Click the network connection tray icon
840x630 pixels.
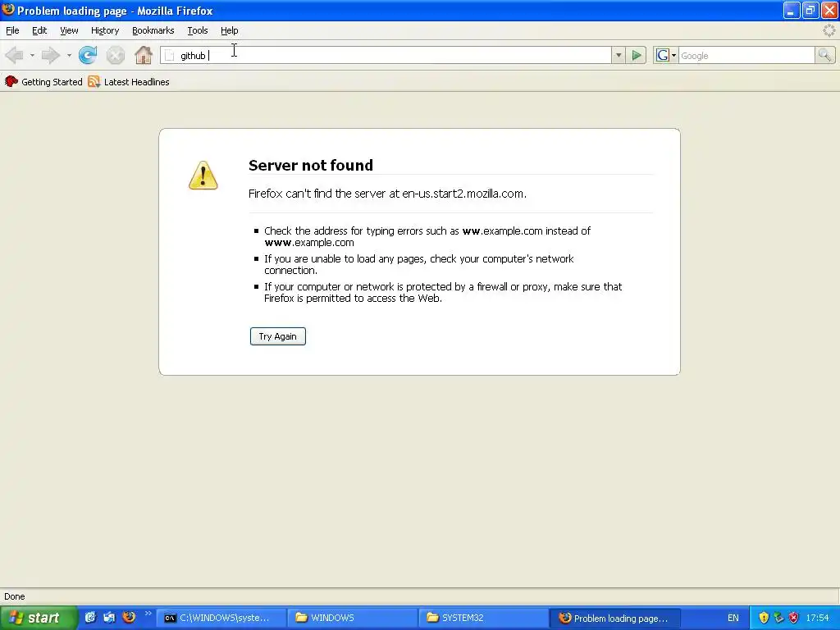pos(779,618)
